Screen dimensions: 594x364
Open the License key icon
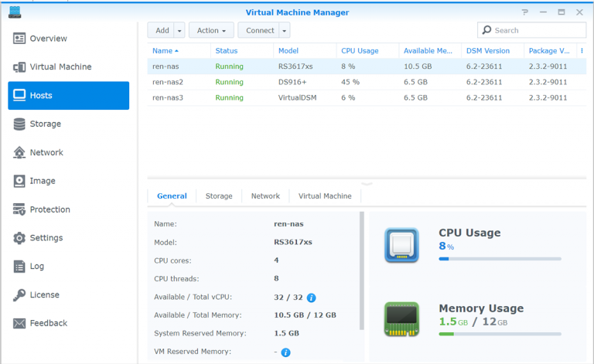pyautogui.click(x=19, y=294)
